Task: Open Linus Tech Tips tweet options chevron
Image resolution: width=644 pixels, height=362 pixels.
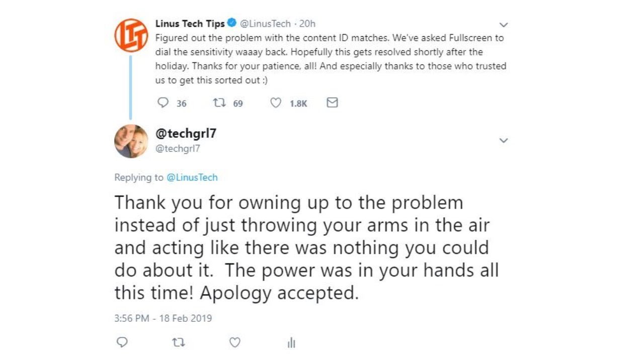Action: (503, 25)
